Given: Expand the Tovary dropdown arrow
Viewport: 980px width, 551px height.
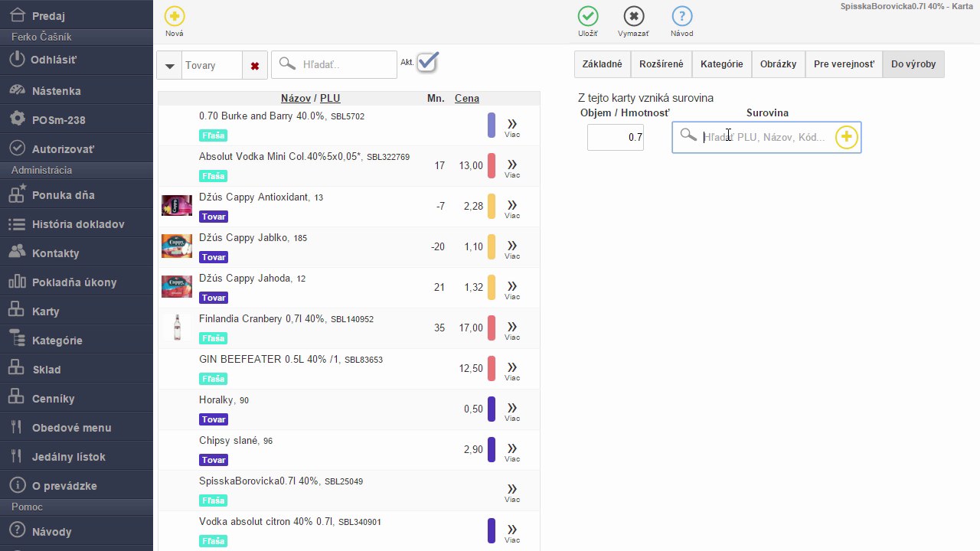Looking at the screenshot, I should click(x=169, y=66).
